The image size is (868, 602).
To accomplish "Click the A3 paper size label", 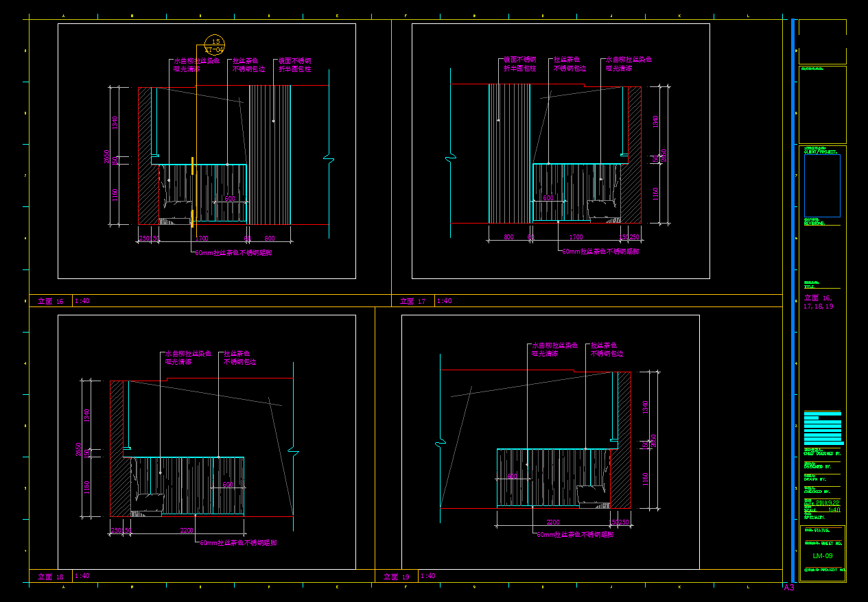I will 789,588.
